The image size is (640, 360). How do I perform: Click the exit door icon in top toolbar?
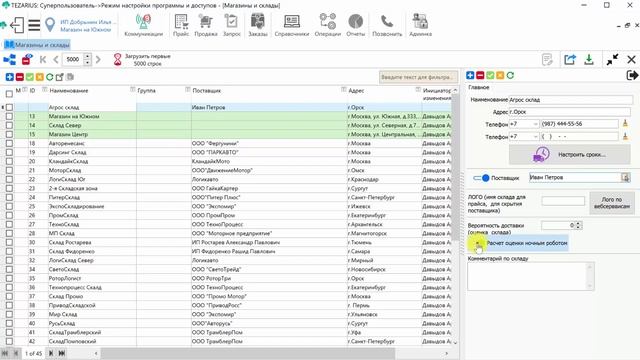click(17, 25)
